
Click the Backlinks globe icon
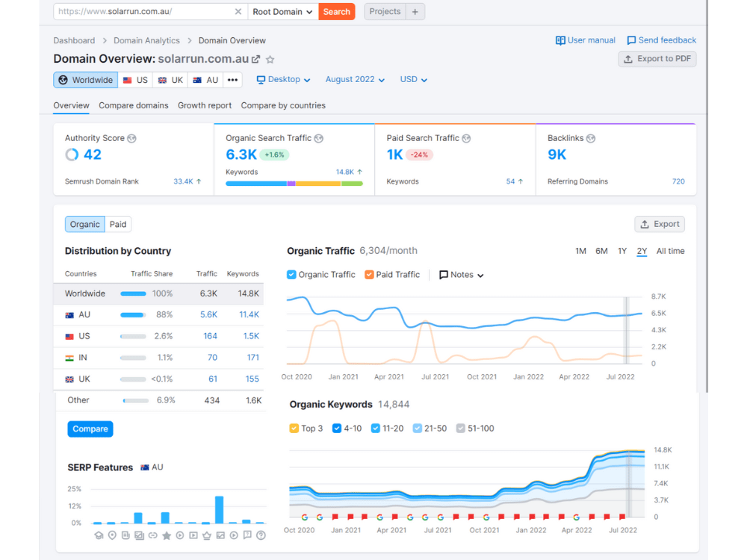click(591, 138)
